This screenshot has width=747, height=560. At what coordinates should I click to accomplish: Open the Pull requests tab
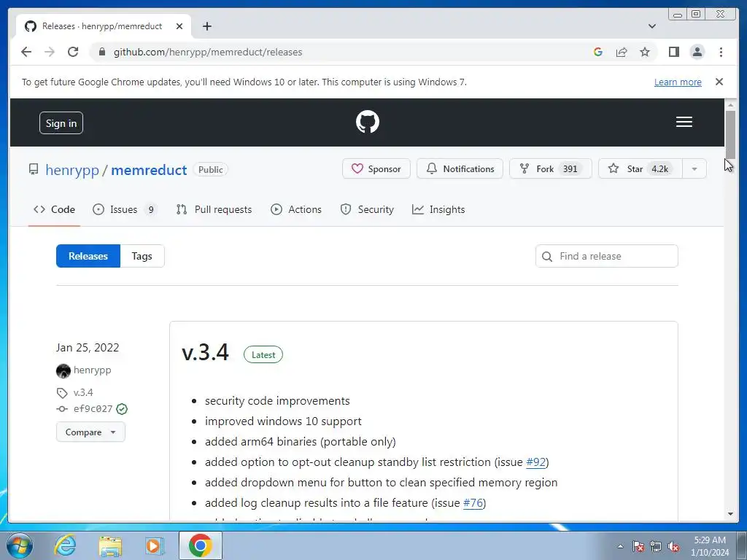coord(214,209)
